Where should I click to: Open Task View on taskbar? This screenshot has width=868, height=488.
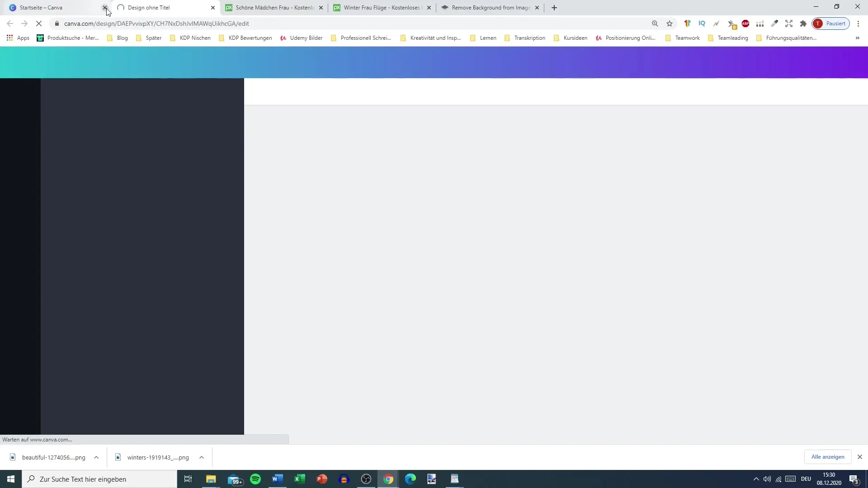pos(188,479)
